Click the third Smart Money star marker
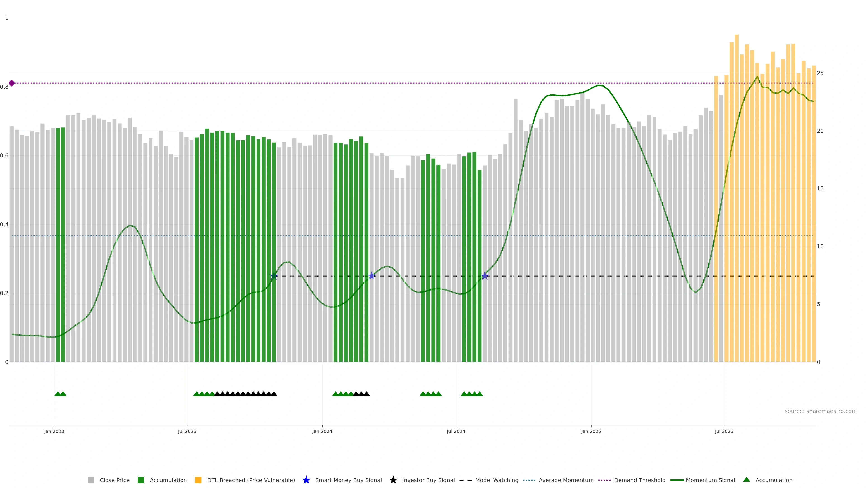 coord(485,276)
